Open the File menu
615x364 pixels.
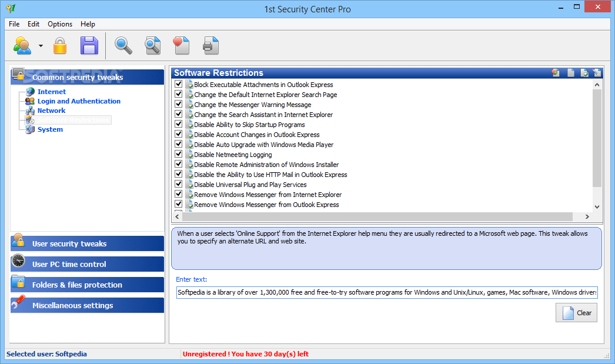(14, 24)
